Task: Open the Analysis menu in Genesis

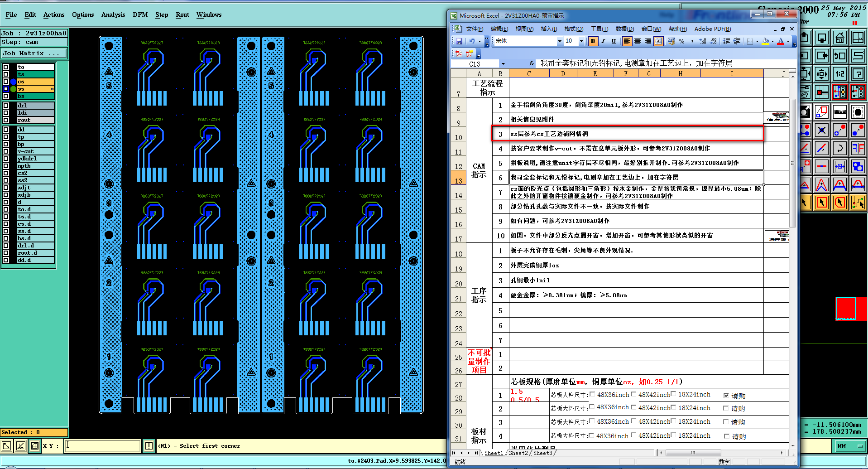Action: [113, 15]
